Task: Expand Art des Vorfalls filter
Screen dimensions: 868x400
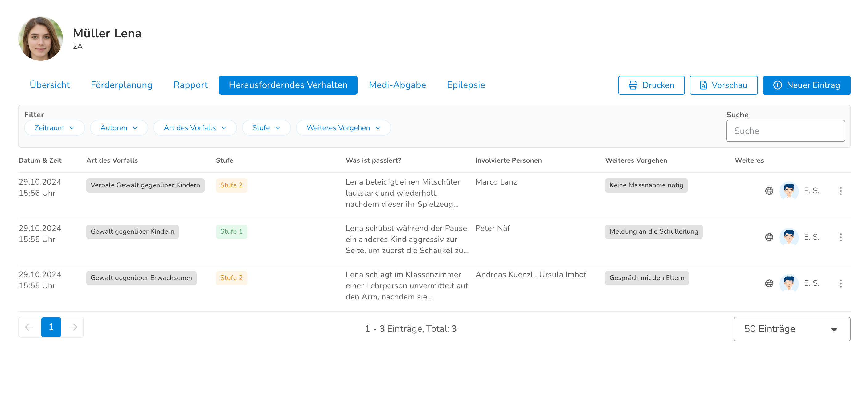Action: pyautogui.click(x=194, y=128)
